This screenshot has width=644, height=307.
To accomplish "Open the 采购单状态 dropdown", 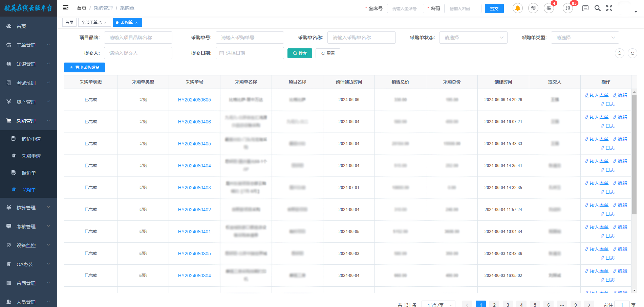I will [473, 38].
